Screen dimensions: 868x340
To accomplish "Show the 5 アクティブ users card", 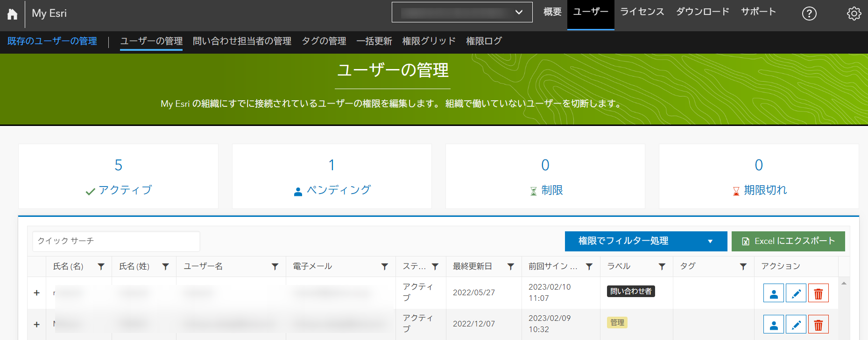I will pyautogui.click(x=118, y=176).
